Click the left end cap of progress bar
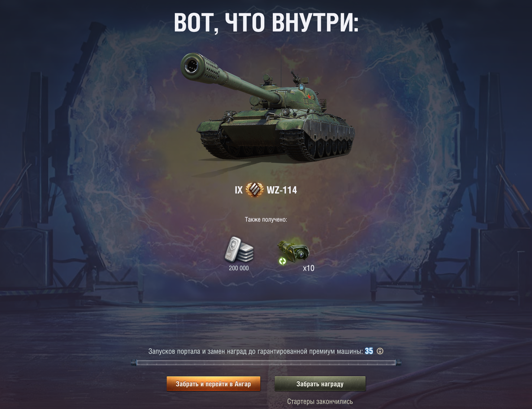Image resolution: width=532 pixels, height=409 pixels. 134,362
